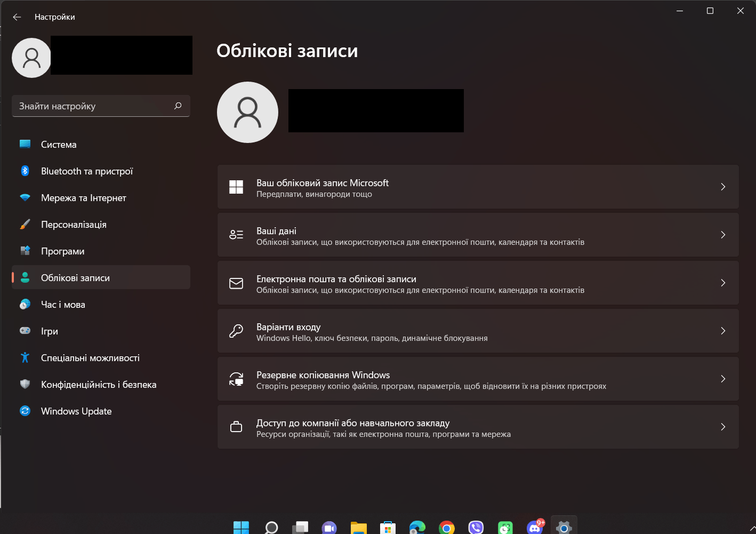
Task: Open Viber from the taskbar
Action: pos(476,528)
